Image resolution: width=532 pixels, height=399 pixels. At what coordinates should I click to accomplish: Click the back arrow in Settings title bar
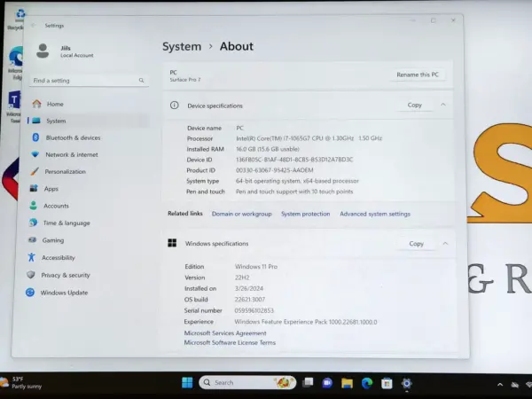(34, 26)
